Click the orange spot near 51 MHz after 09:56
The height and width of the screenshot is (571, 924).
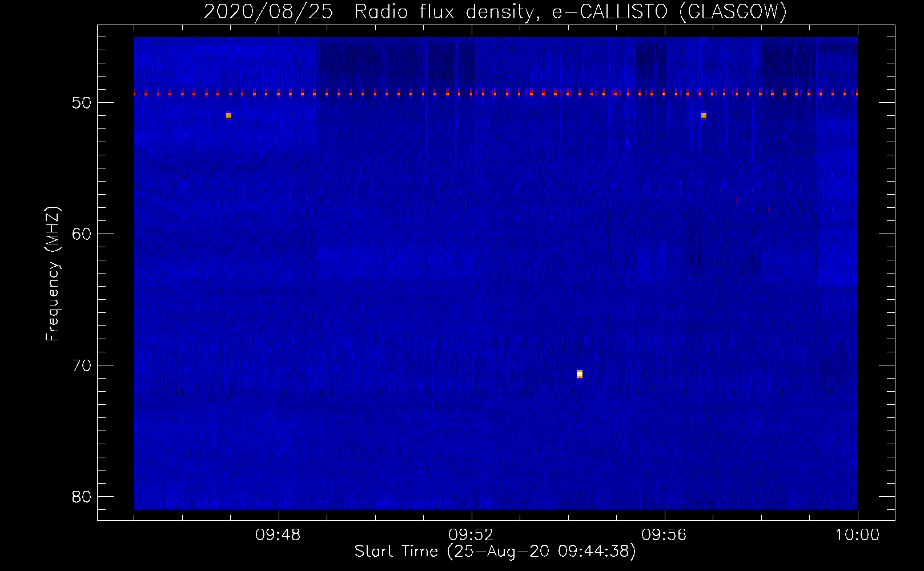(x=704, y=115)
